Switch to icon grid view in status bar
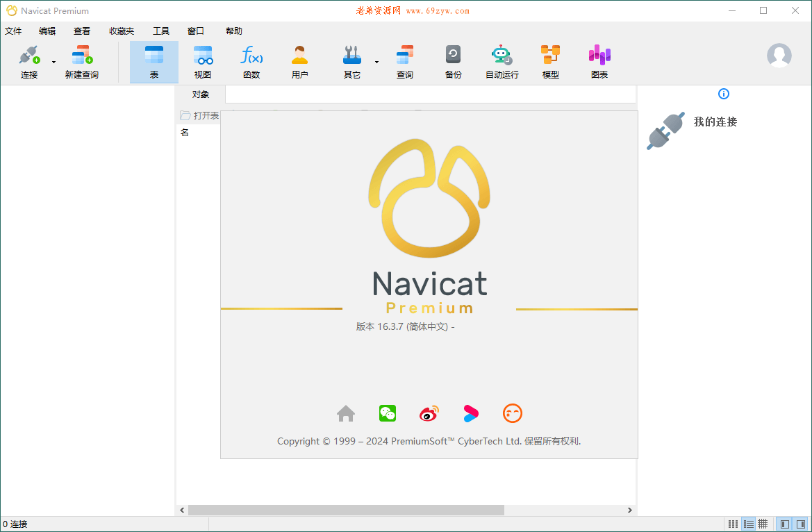Image resolution: width=812 pixels, height=532 pixels. pyautogui.click(x=734, y=524)
